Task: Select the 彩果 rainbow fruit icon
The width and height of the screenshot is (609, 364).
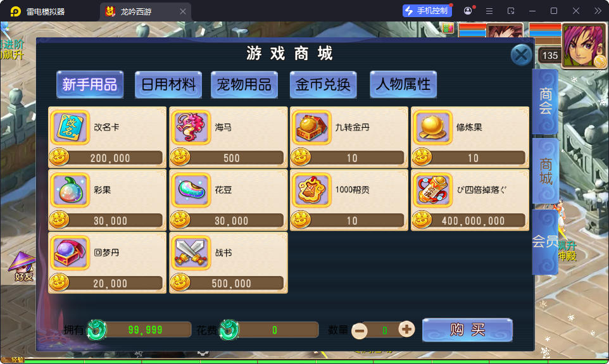Action: pos(70,190)
